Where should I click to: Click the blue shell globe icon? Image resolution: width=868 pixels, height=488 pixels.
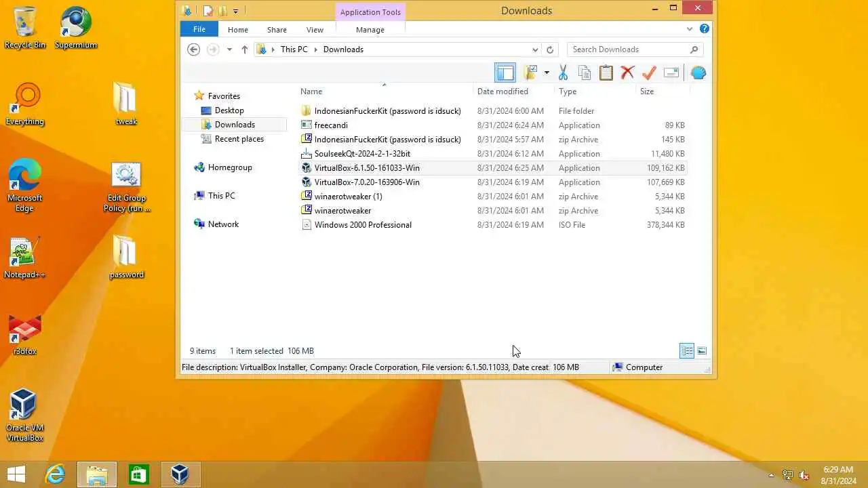pyautogui.click(x=698, y=73)
